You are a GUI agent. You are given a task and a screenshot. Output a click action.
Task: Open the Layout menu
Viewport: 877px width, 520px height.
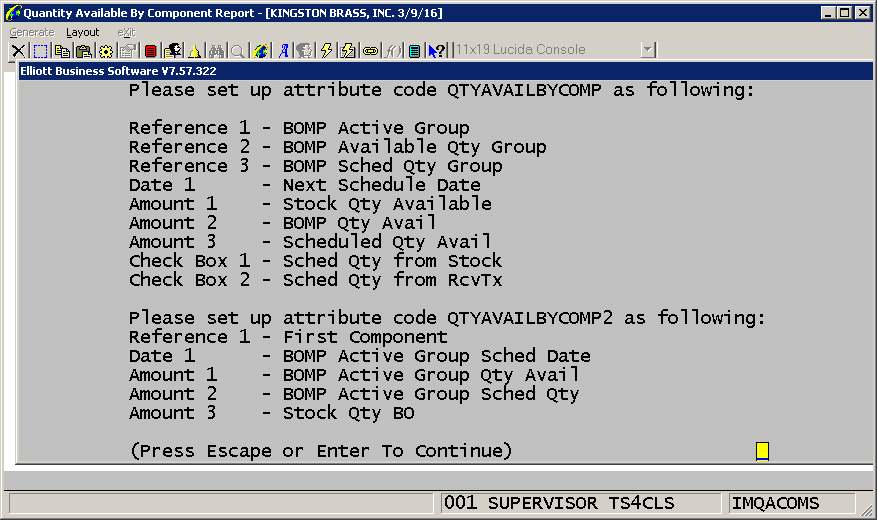(83, 32)
